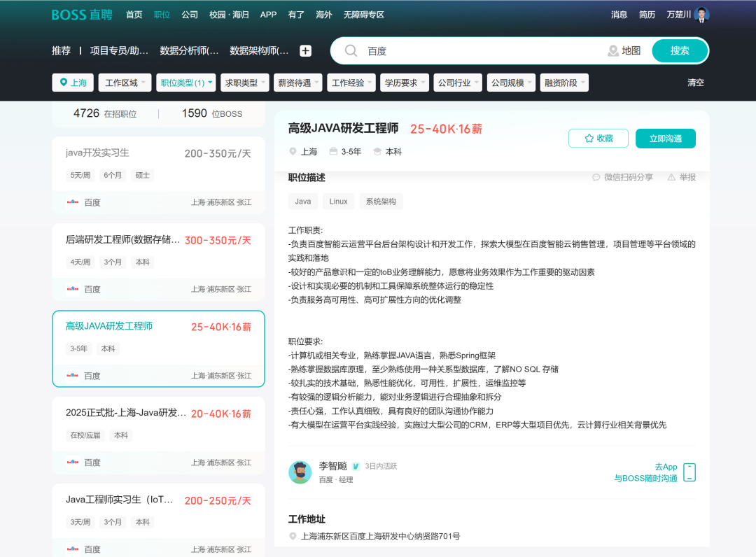756x557 pixels.
Task: Change city by clicking 上海 filter
Action: [x=73, y=83]
